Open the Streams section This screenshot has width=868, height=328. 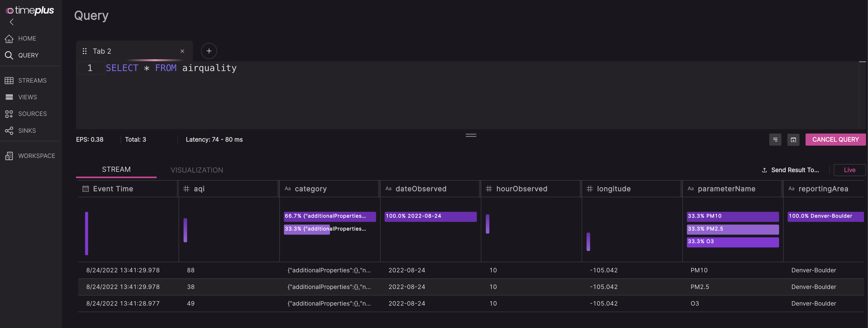pyautogui.click(x=32, y=81)
